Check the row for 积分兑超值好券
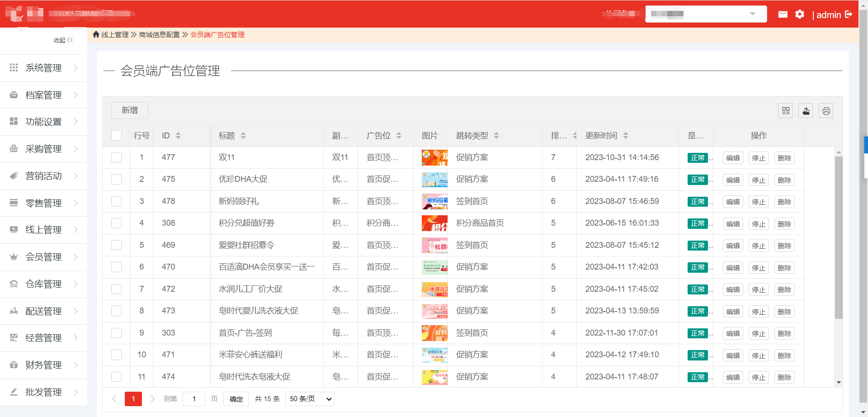The image size is (868, 417). coord(117,223)
